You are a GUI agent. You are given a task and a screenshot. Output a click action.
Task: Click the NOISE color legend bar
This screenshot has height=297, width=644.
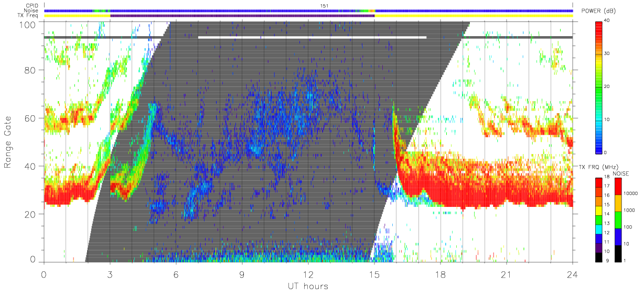click(617, 219)
